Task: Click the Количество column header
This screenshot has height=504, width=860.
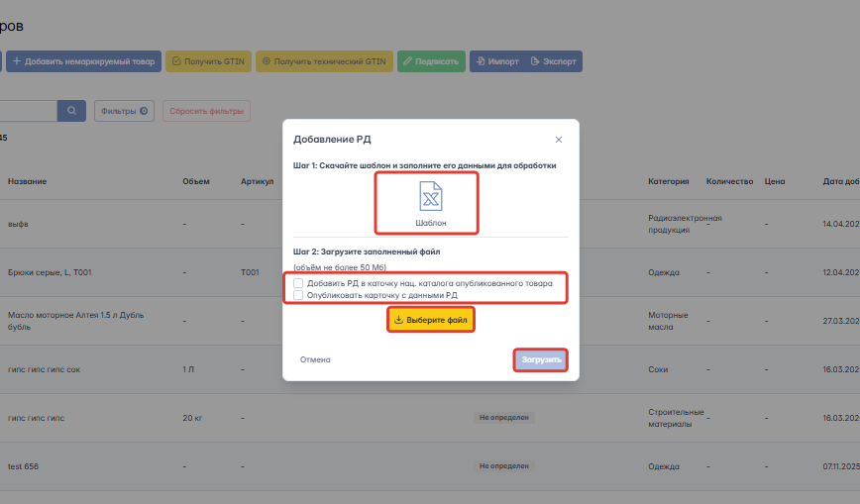Action: click(x=729, y=181)
